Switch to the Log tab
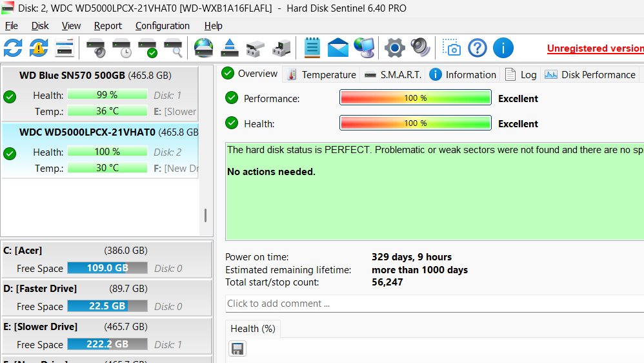The image size is (644, 363). tap(521, 75)
